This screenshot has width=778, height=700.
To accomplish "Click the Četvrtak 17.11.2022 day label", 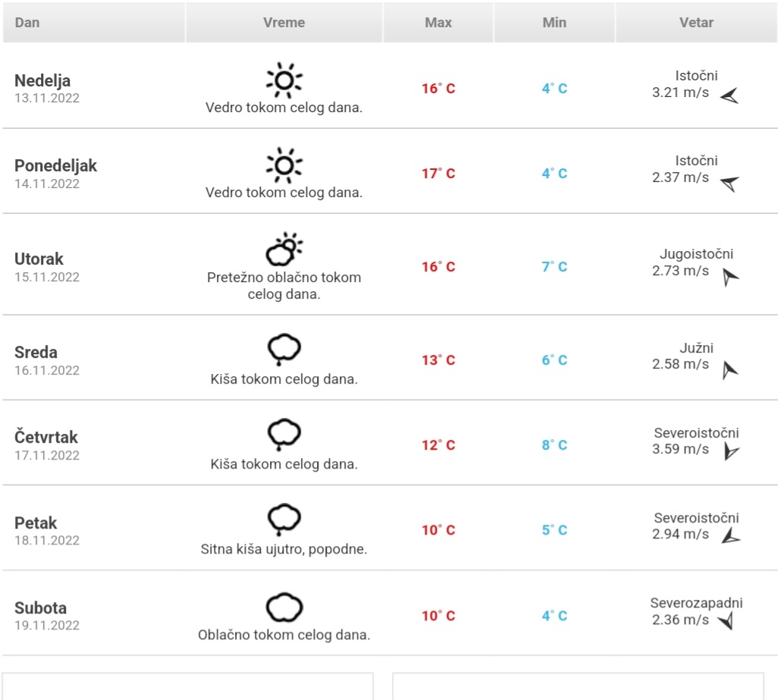I will click(47, 445).
